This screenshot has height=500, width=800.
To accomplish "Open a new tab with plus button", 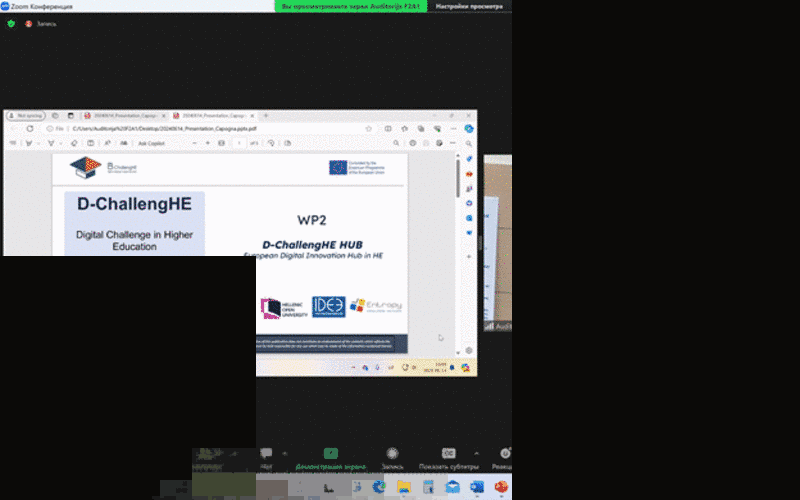I will [266, 116].
